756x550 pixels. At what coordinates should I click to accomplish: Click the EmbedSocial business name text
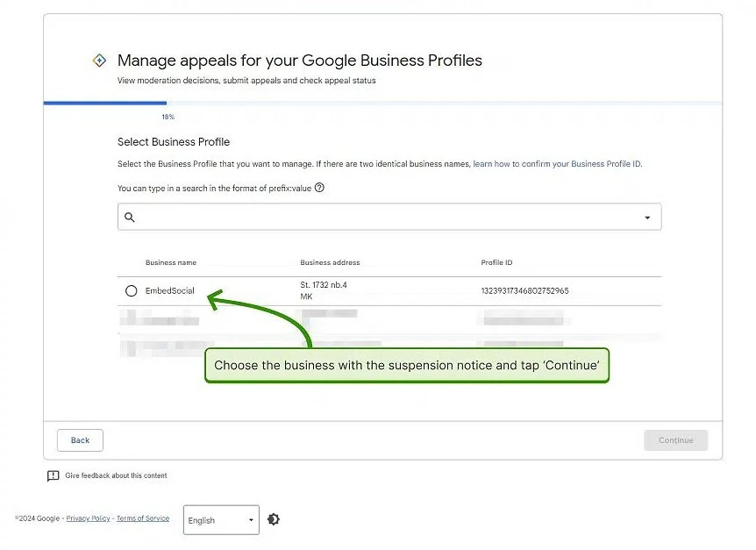pos(170,290)
